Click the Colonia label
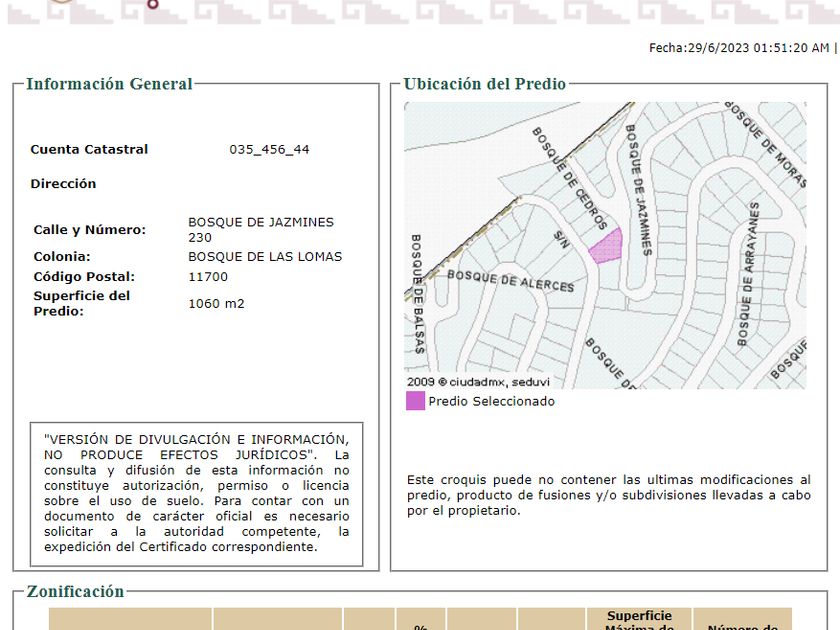The image size is (840, 630). [x=62, y=257]
